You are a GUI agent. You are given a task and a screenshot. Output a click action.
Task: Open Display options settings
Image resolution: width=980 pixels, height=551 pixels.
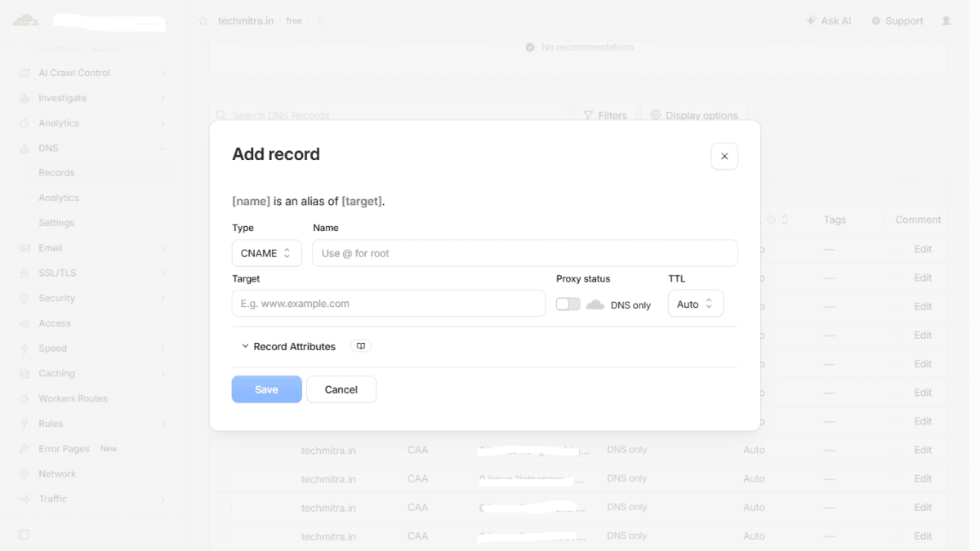pos(693,115)
